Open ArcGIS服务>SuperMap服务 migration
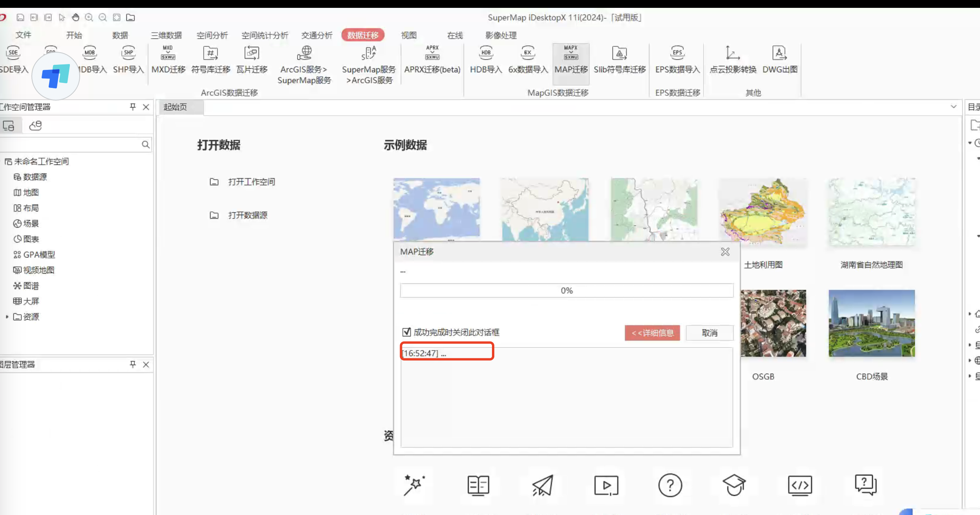Viewport: 980px width, 515px height. click(304, 65)
